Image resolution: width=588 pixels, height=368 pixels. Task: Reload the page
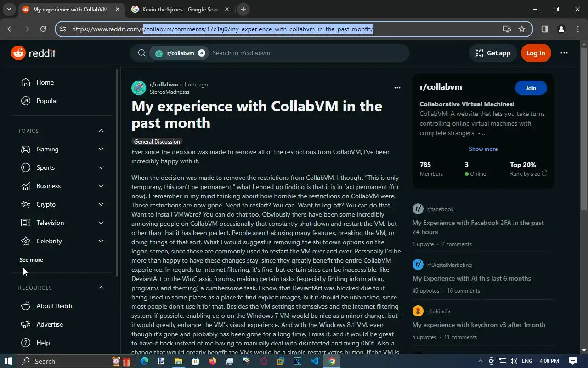[x=43, y=29]
